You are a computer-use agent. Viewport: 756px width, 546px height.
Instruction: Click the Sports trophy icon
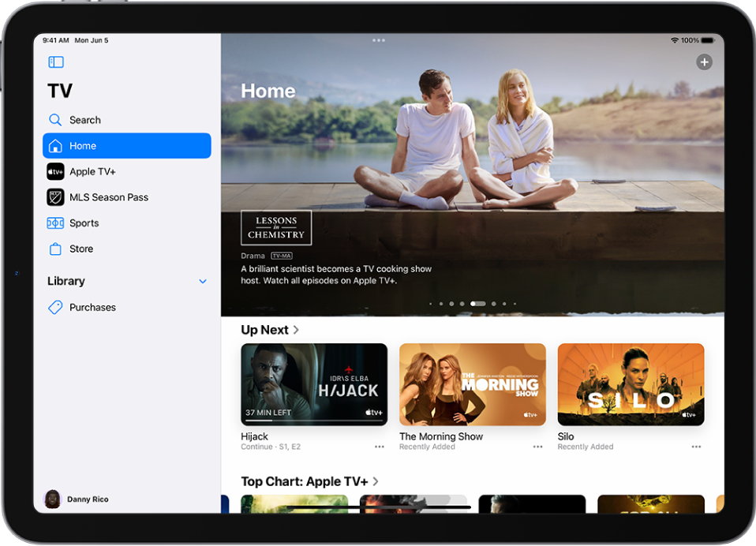(55, 223)
